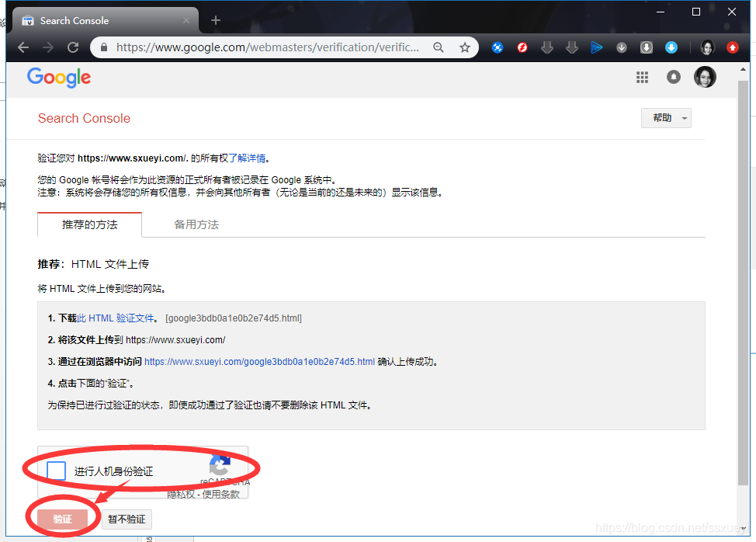Go forward using the browser forward arrow
756x542 pixels.
click(x=48, y=47)
